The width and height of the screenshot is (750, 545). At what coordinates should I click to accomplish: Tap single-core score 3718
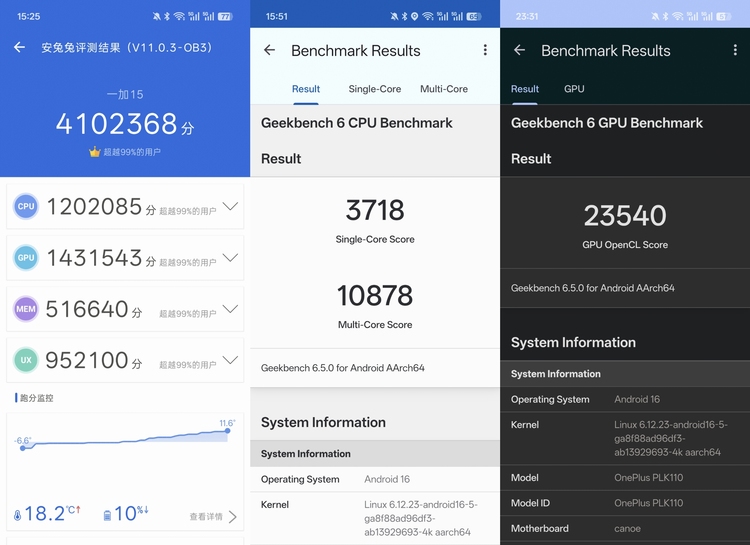(375, 210)
